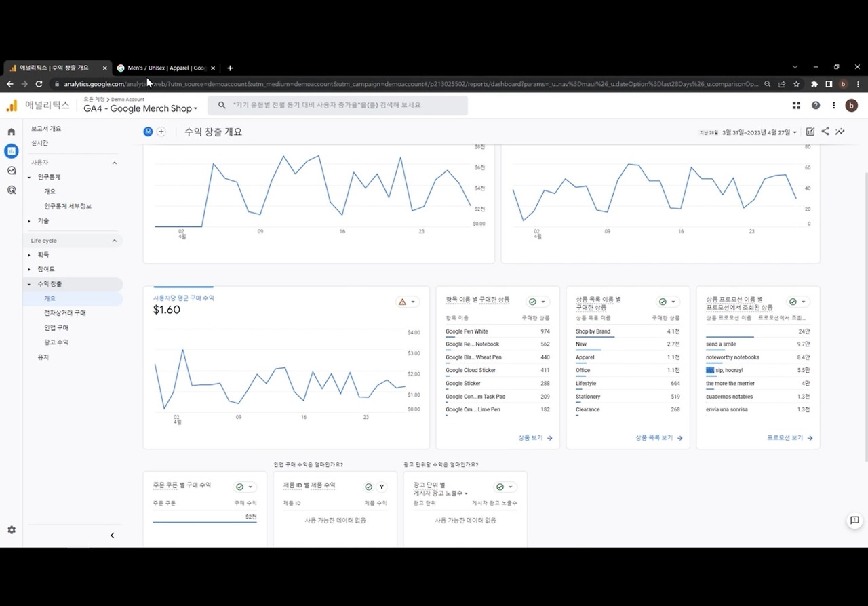868x606 pixels.
Task: Expand the 획득 tree group
Action: pos(29,255)
